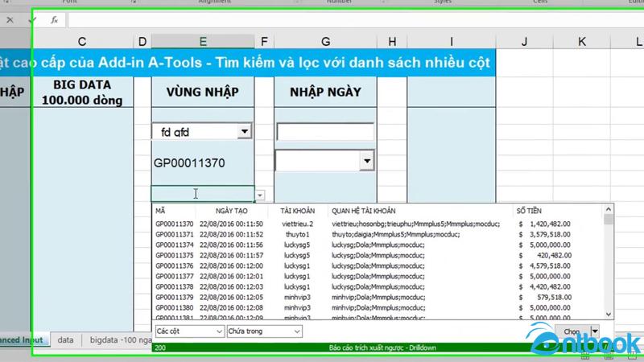644x362 pixels.
Task: Open the 'Các cột' column filter dropdown
Action: coord(190,331)
